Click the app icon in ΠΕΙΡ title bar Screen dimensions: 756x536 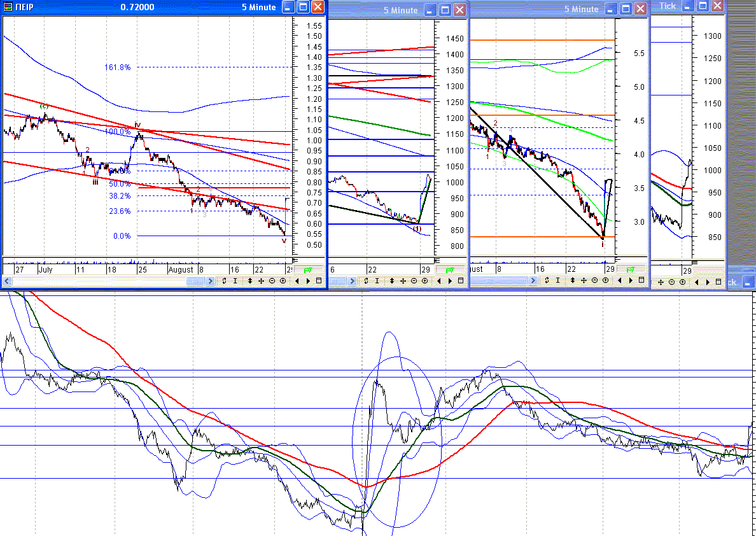click(x=8, y=7)
